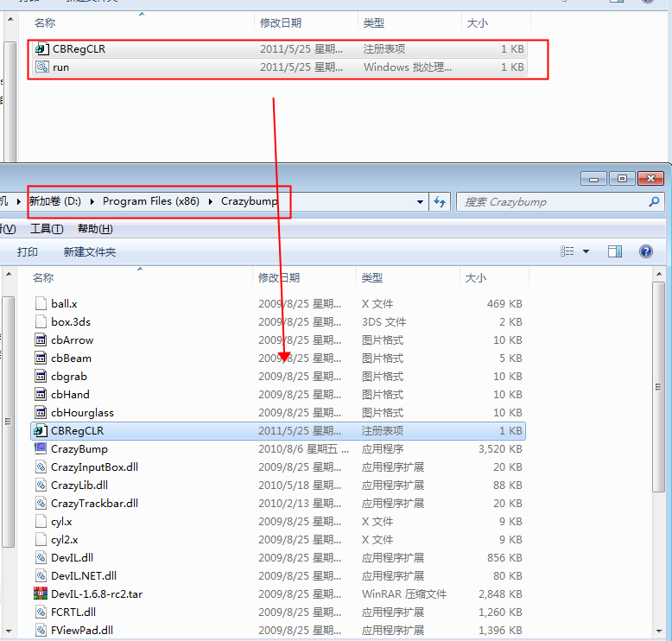Image resolution: width=672 pixels, height=641 pixels.
Task: Click the DevIL.dll file icon
Action: (41, 557)
